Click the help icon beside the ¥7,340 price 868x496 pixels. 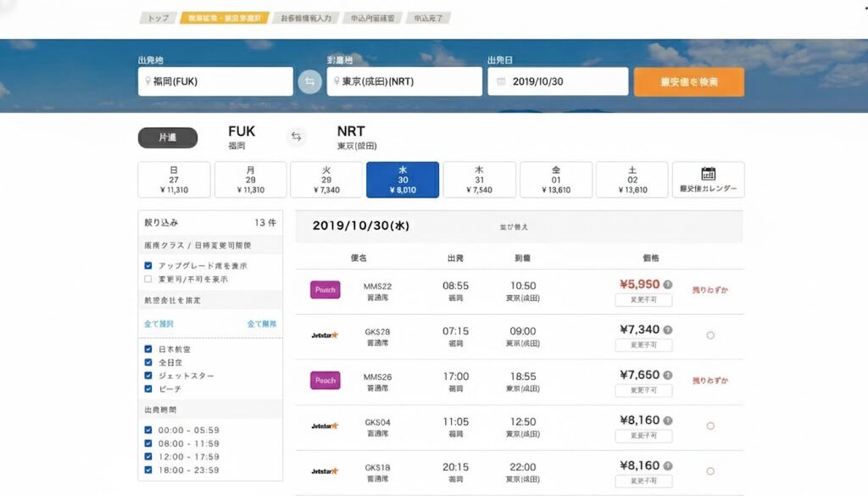click(x=667, y=330)
